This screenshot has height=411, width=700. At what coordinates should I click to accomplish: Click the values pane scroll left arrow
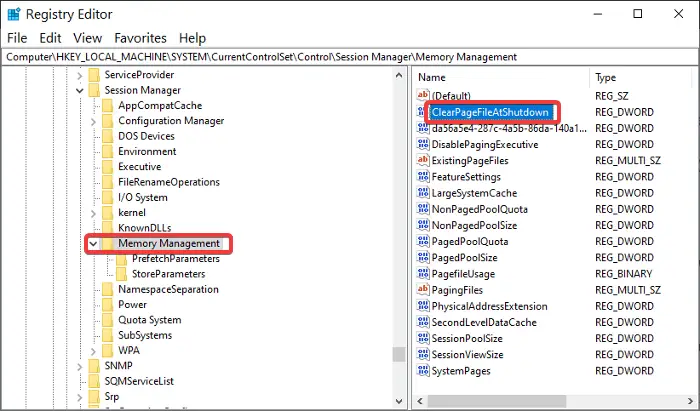click(420, 400)
